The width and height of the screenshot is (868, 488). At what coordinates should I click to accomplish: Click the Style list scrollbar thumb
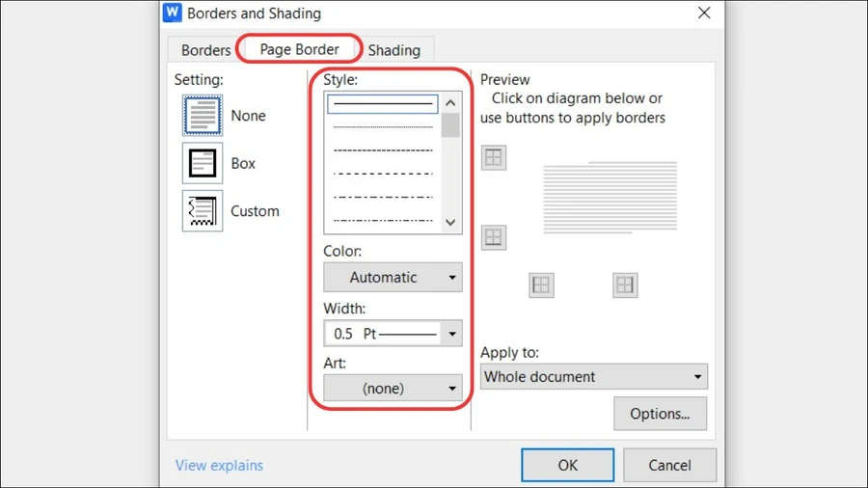[450, 125]
